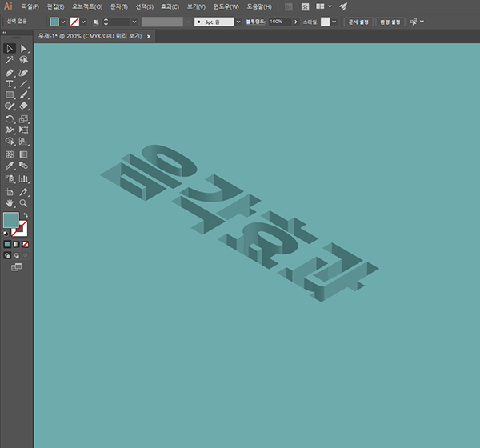
Task: Switch paint mode to Gradient
Action: (x=16, y=244)
